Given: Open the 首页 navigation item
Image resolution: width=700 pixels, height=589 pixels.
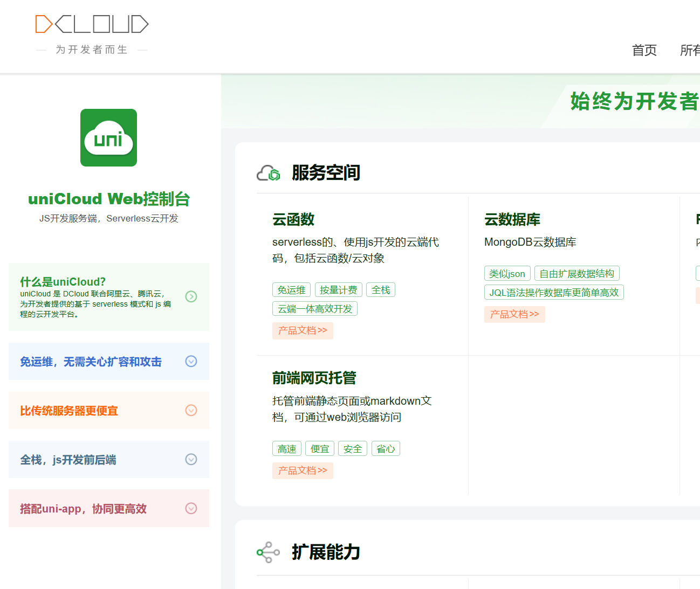Looking at the screenshot, I should (x=644, y=50).
